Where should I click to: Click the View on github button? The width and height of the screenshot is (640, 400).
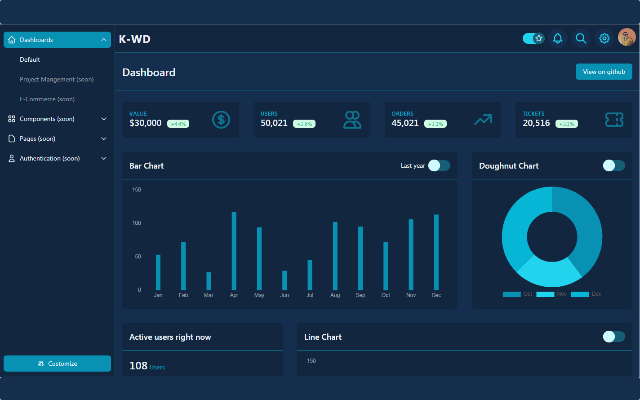604,72
